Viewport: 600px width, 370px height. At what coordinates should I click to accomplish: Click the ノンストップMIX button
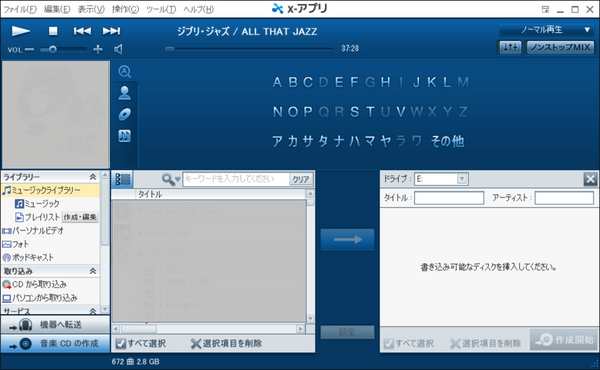(560, 47)
